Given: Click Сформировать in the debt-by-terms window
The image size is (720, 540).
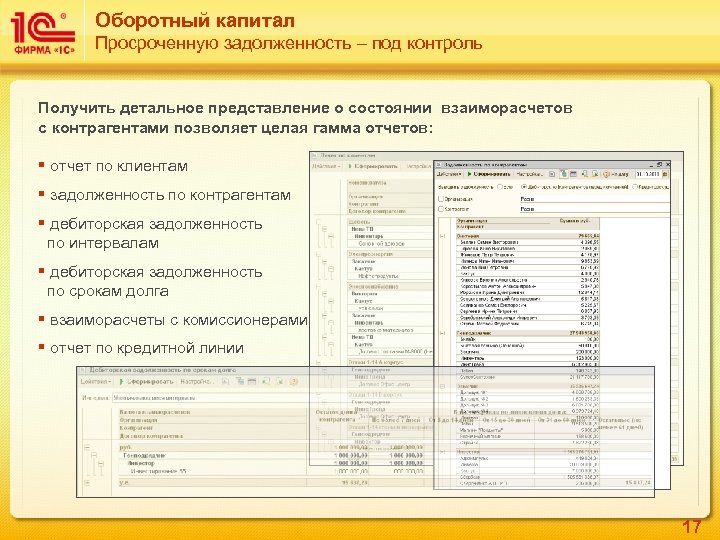Looking at the screenshot, I should point(146,382).
